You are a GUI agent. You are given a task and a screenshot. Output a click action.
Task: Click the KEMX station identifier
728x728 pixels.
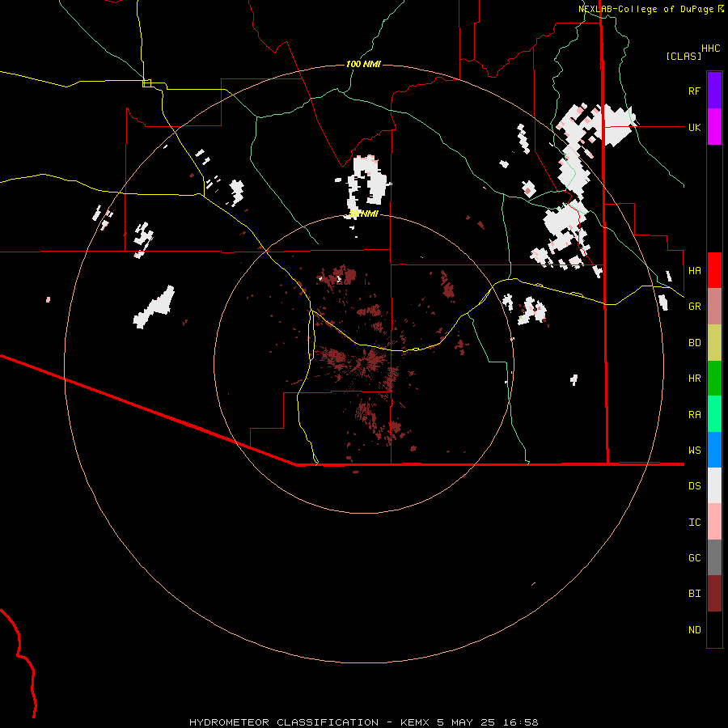[x=415, y=722]
